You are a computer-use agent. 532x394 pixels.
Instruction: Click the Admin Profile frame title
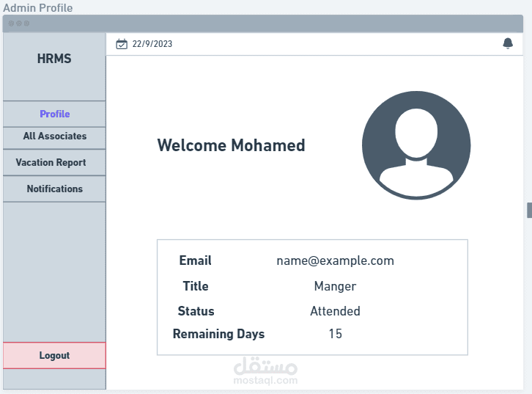pos(37,7)
